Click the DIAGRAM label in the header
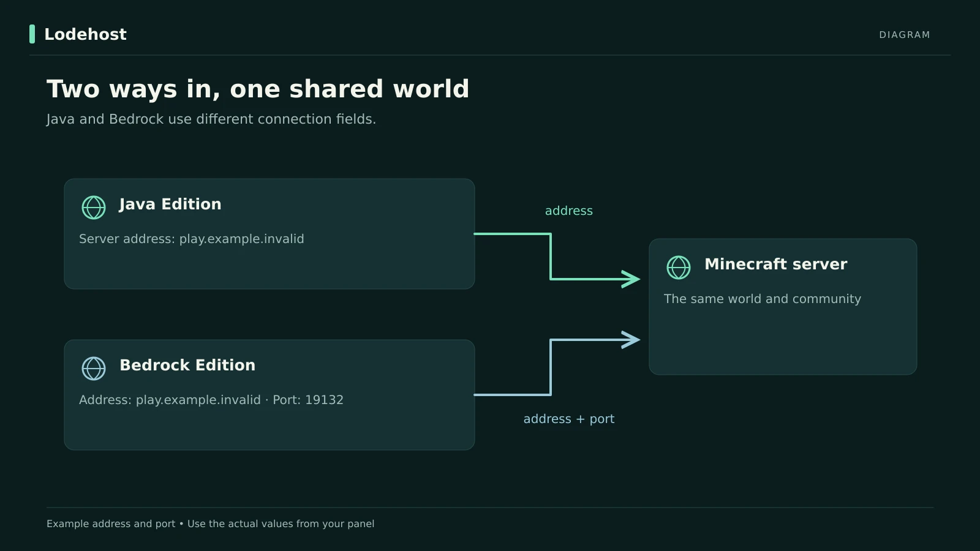980x551 pixels. click(x=905, y=35)
